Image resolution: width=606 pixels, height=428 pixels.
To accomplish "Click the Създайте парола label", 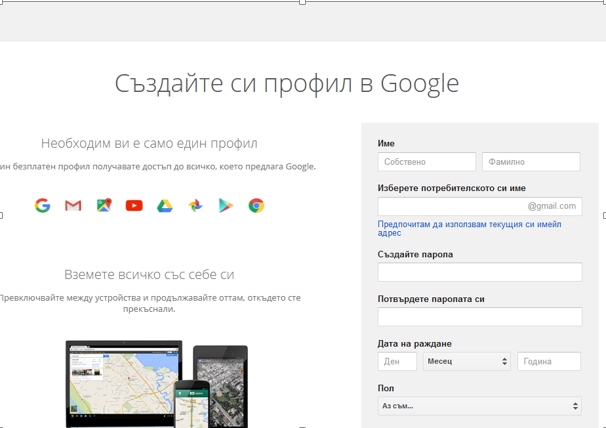I will click(x=415, y=254).
